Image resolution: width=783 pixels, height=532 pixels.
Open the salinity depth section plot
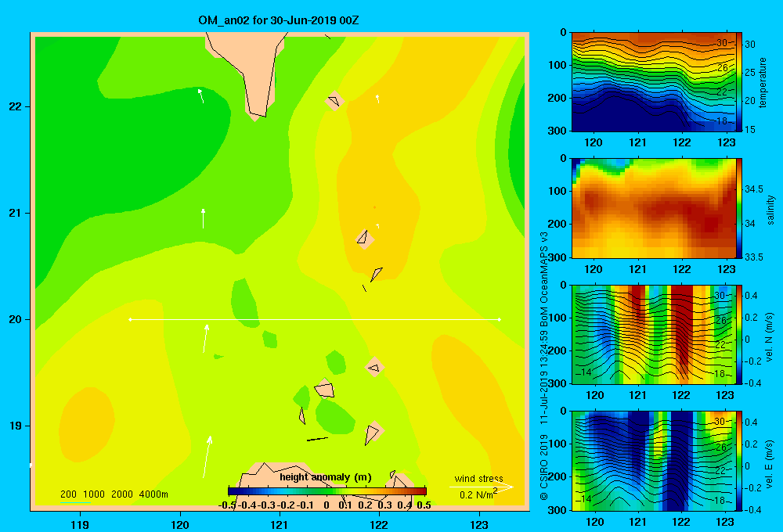[654, 208]
